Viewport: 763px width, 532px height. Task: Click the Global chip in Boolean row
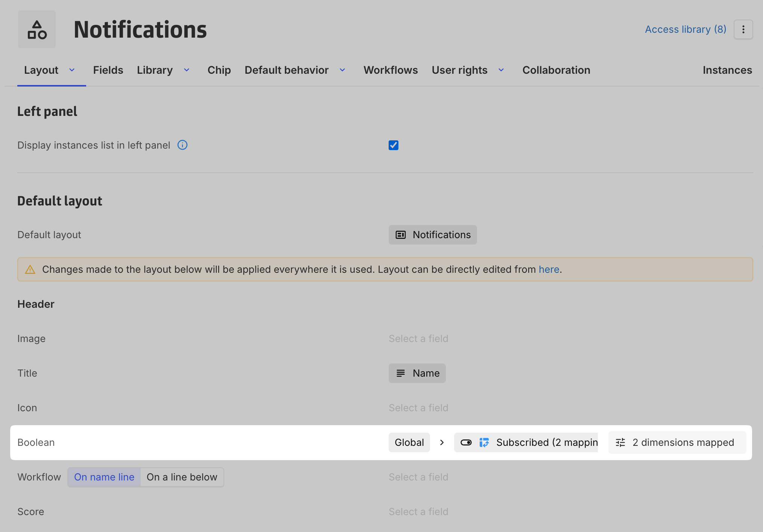(409, 442)
